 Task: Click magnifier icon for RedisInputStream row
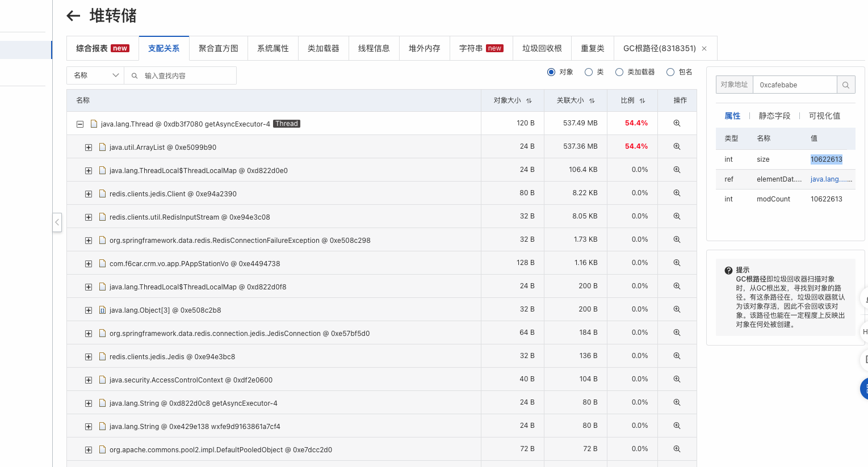677,216
